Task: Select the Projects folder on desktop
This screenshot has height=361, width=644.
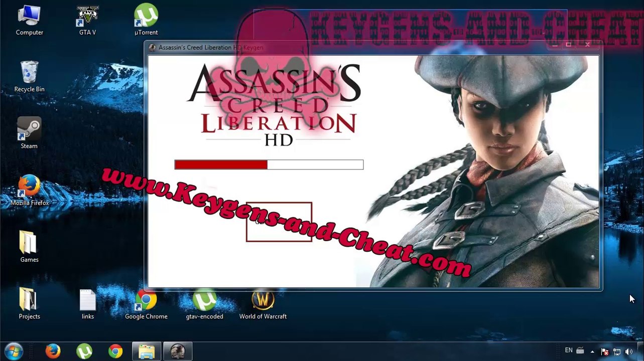Action: [x=29, y=304]
